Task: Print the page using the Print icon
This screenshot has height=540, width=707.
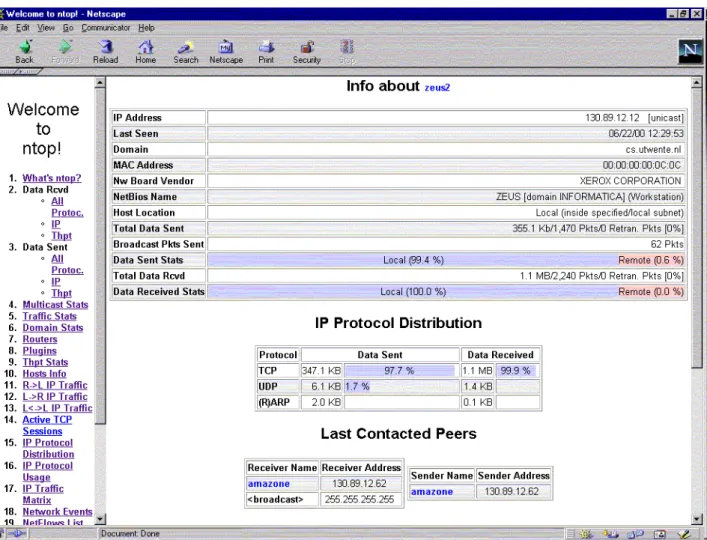Action: click(266, 52)
